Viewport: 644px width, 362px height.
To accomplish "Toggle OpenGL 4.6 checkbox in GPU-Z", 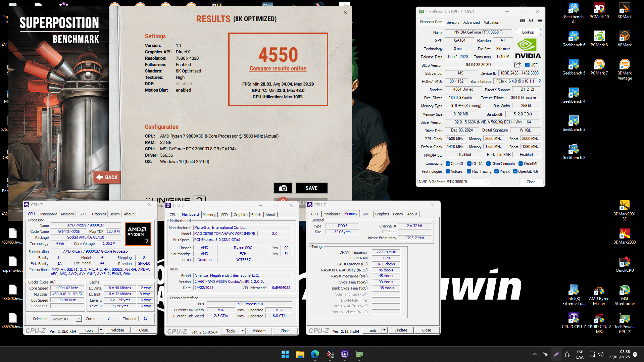I will (515, 171).
